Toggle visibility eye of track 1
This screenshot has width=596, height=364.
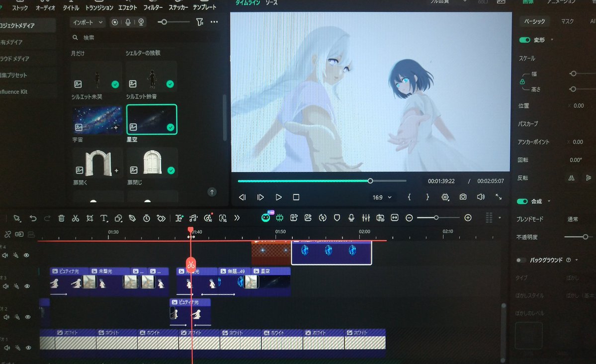(x=28, y=348)
